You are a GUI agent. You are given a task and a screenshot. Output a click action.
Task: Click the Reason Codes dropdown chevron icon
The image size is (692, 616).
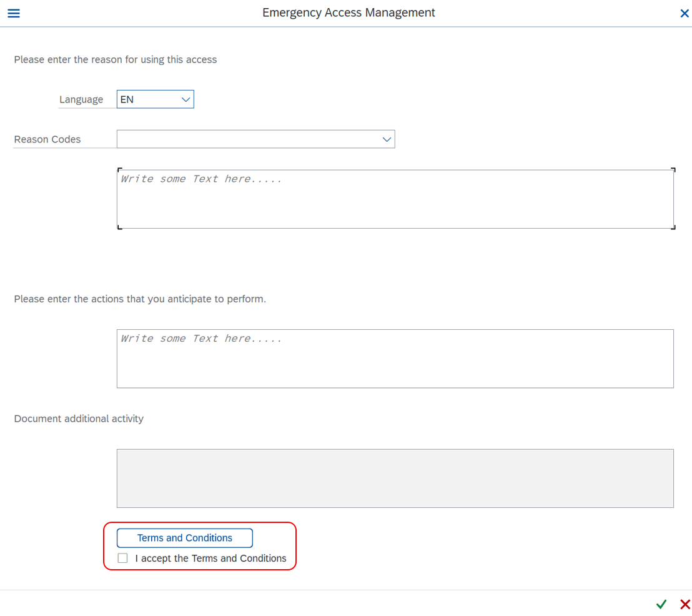pyautogui.click(x=387, y=139)
